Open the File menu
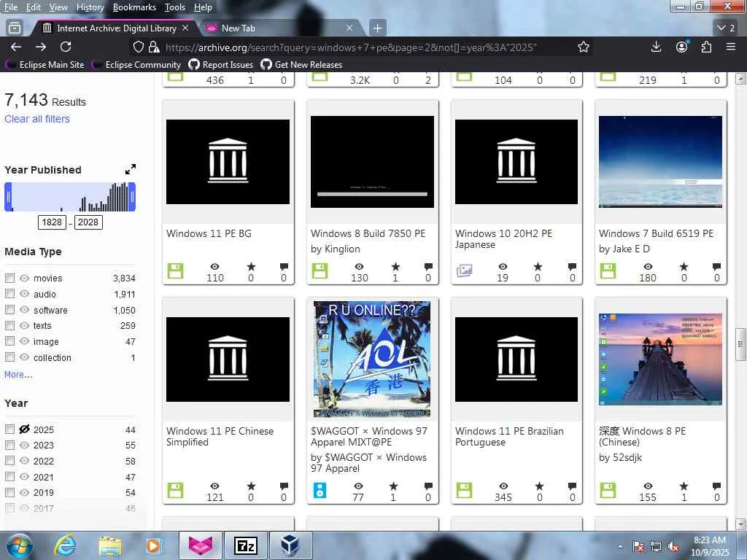This screenshot has height=560, width=747. point(10,7)
